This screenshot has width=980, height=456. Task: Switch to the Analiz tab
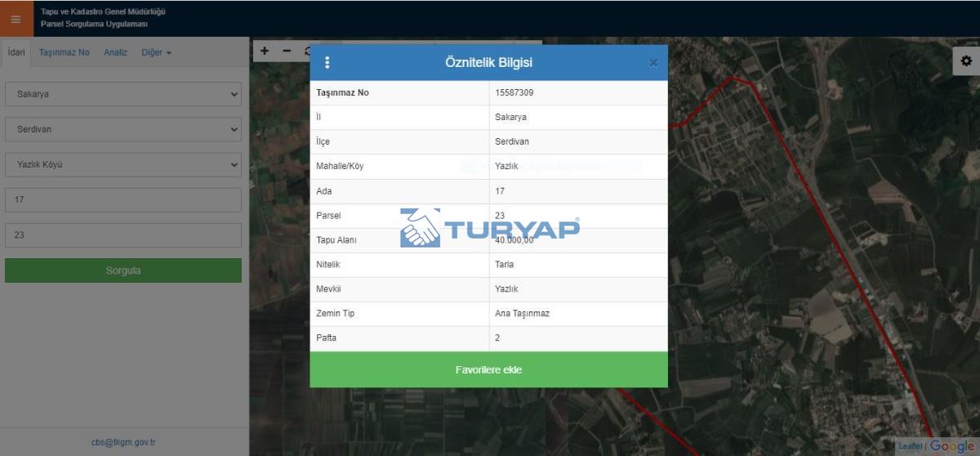pyautogui.click(x=115, y=52)
